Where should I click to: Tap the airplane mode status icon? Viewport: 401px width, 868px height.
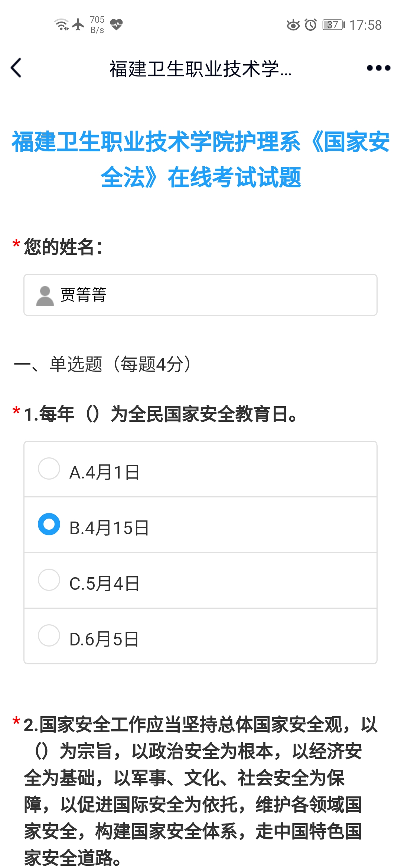[x=78, y=24]
